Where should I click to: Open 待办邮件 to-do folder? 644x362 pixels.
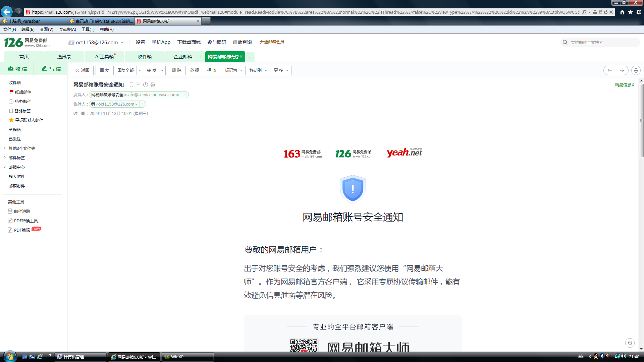(20, 101)
